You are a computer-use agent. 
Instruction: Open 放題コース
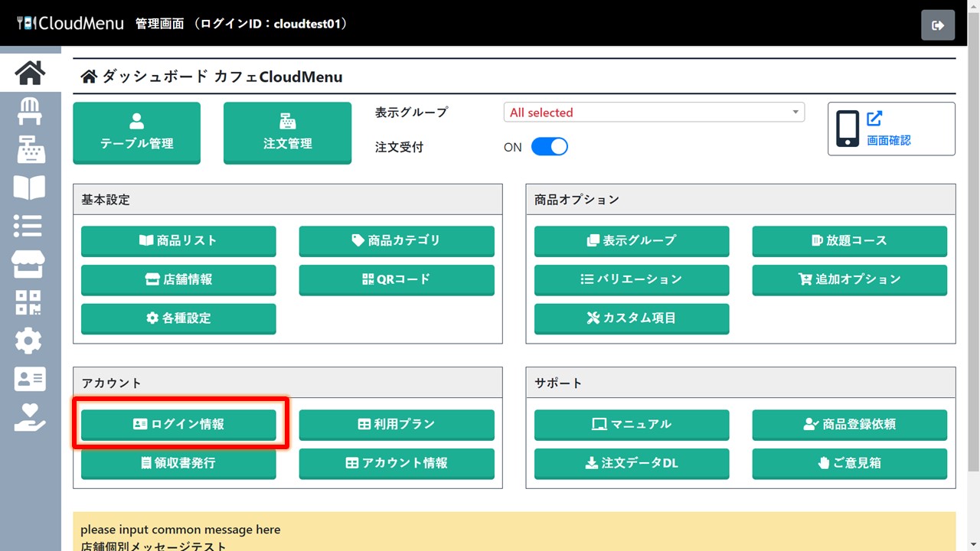[x=850, y=241]
